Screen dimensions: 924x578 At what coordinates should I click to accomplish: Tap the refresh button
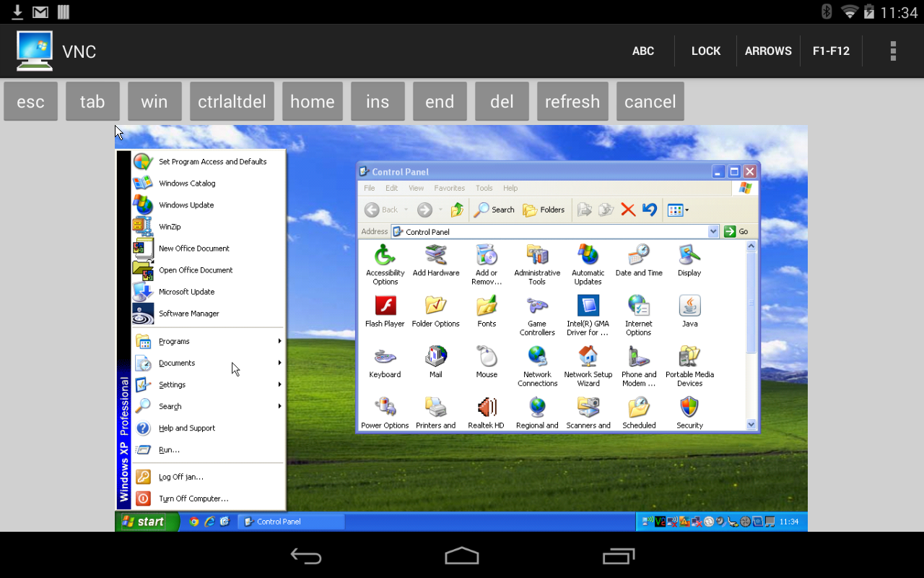point(572,102)
